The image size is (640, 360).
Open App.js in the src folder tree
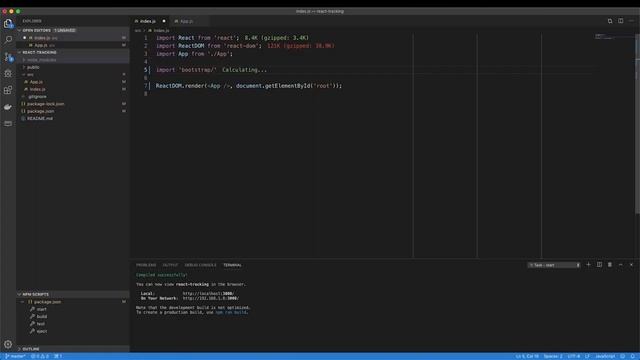[x=36, y=82]
